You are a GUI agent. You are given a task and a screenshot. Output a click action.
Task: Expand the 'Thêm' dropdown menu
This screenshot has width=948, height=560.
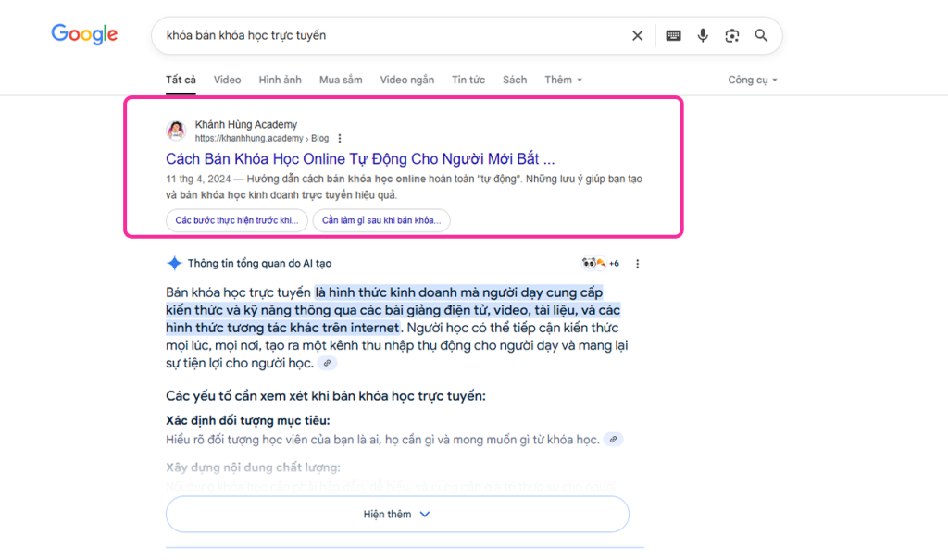tap(563, 80)
